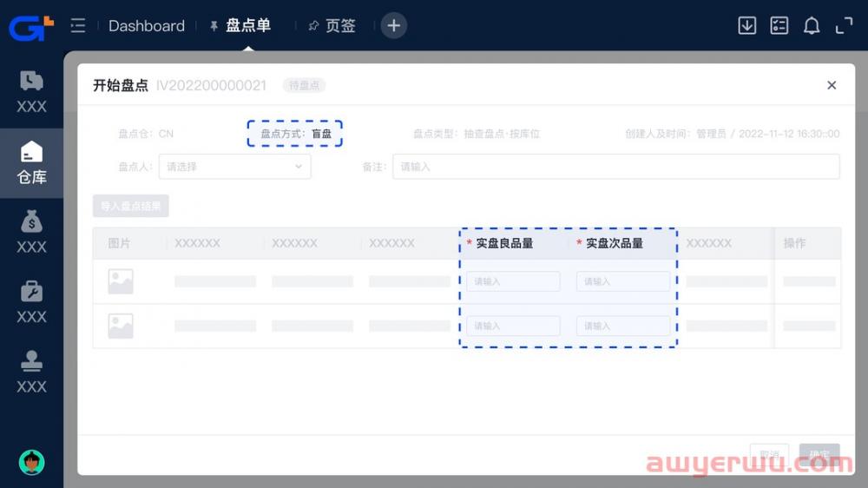Image resolution: width=868 pixels, height=488 pixels.
Task: Add a new tab with plus button
Action: 393,26
